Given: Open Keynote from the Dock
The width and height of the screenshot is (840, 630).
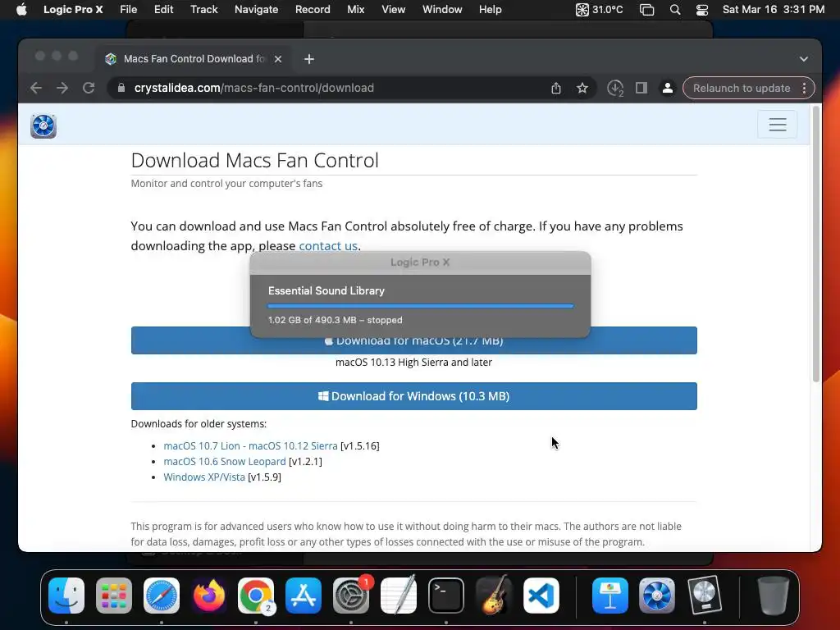Looking at the screenshot, I should pos(609,596).
